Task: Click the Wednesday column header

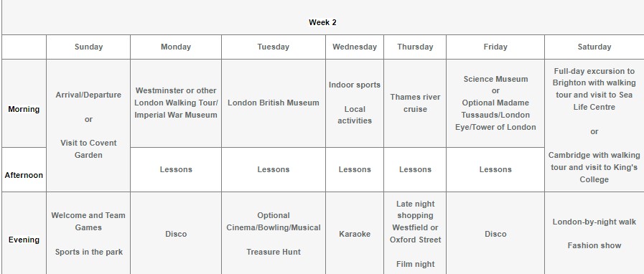Action: [x=355, y=47]
